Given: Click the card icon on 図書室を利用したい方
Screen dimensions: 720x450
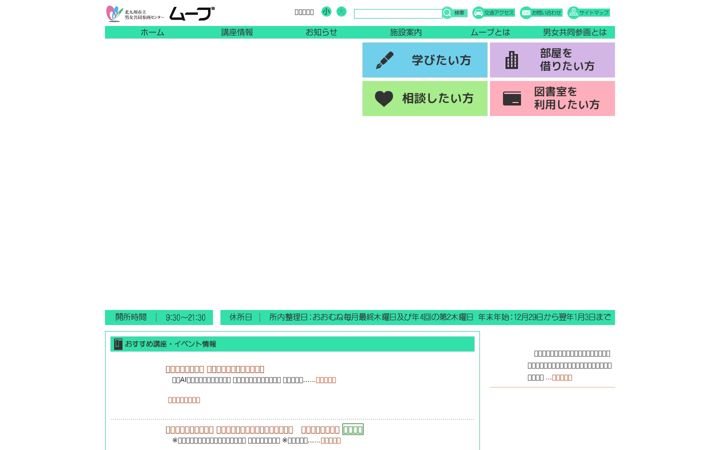Looking at the screenshot, I should pyautogui.click(x=512, y=98).
